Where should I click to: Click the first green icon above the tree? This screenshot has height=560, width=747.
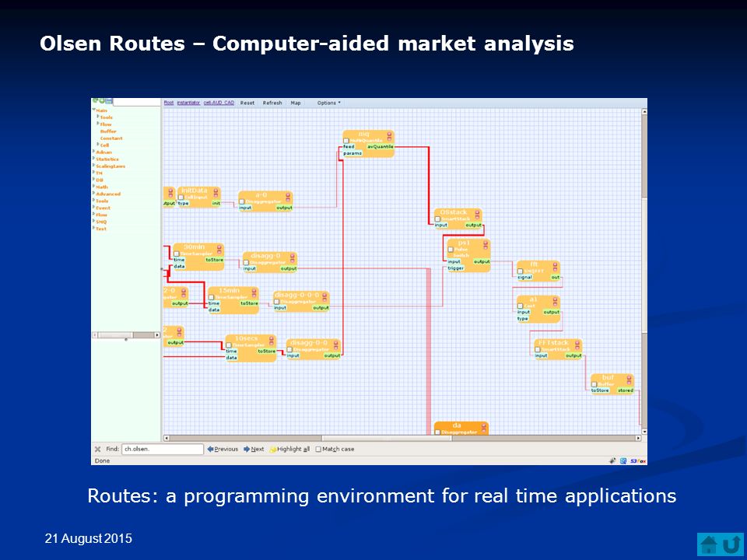(95, 100)
